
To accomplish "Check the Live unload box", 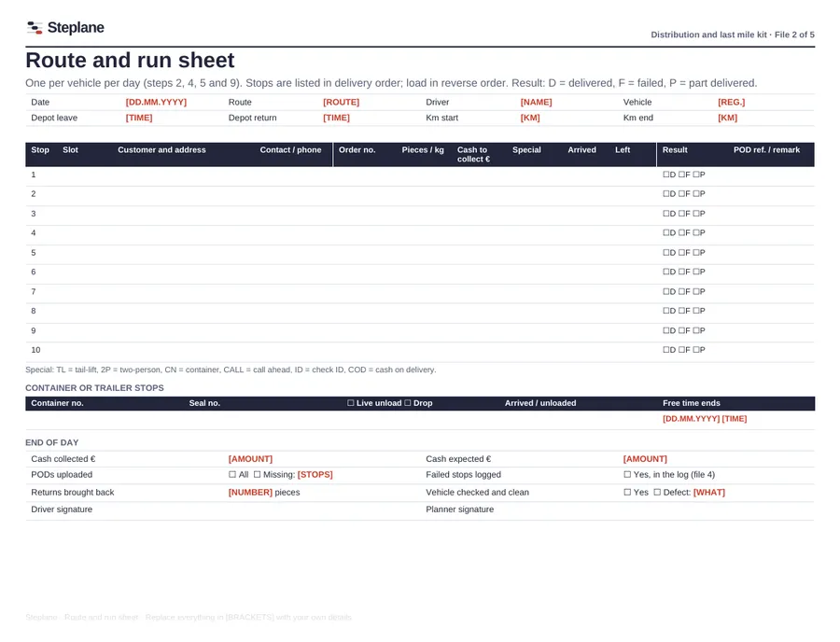I will (351, 403).
